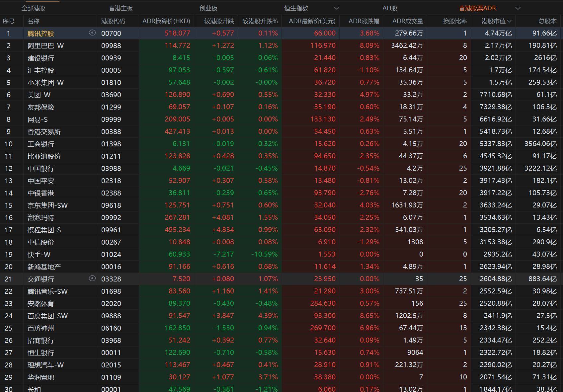Click the ADR换算价(HKD) column header
The width and height of the screenshot is (563, 392).
click(166, 21)
